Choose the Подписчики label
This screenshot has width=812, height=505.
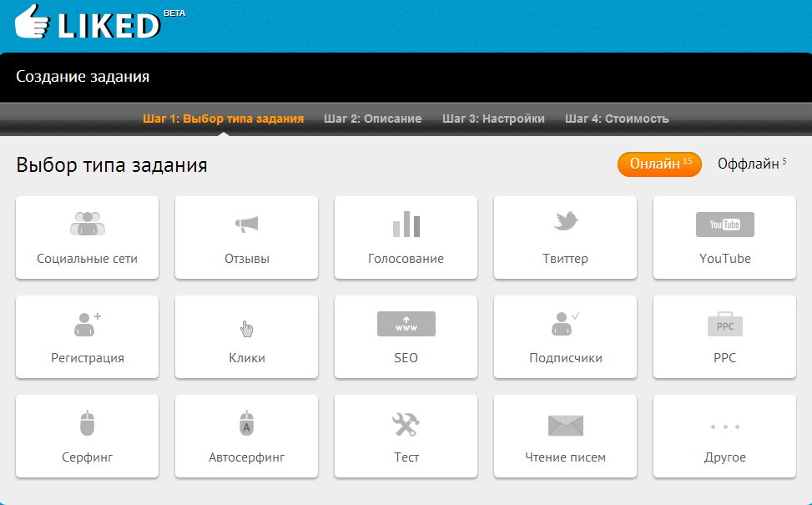pyautogui.click(x=566, y=358)
